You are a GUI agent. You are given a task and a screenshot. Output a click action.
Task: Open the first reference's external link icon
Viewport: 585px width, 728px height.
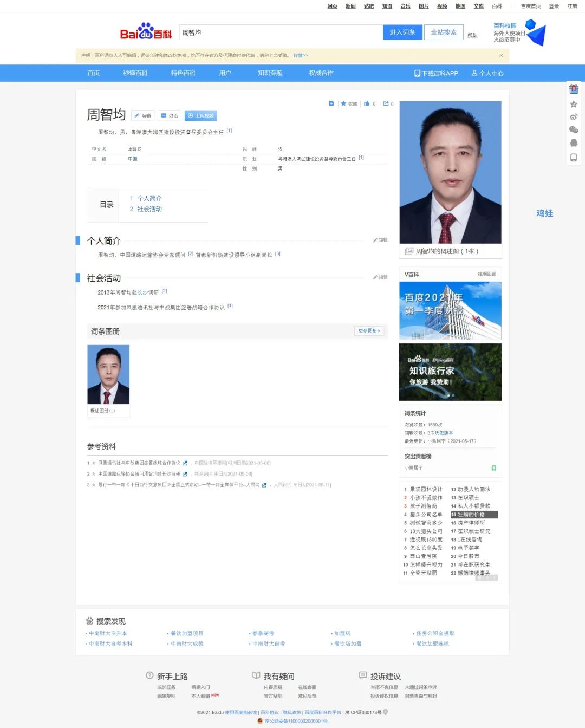(x=185, y=463)
